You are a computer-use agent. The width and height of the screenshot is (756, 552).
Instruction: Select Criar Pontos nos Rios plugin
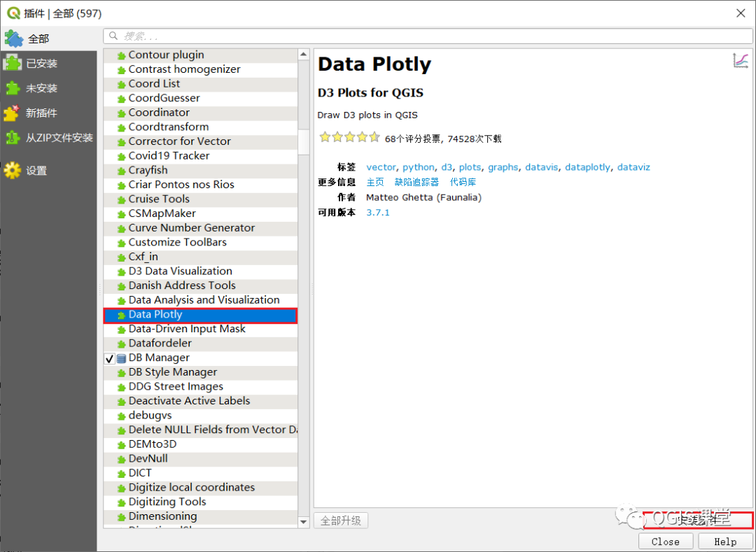coord(201,185)
